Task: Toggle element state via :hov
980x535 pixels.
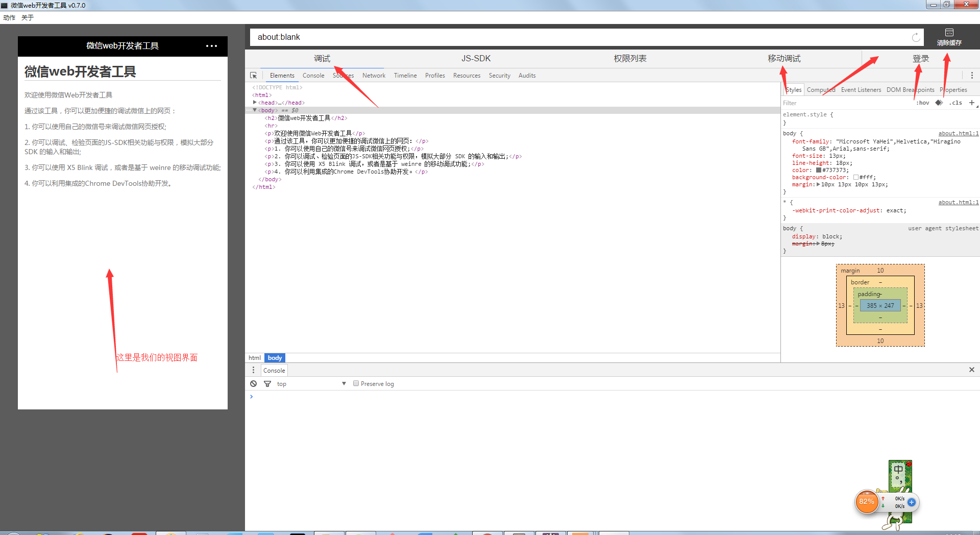Action: coord(922,103)
